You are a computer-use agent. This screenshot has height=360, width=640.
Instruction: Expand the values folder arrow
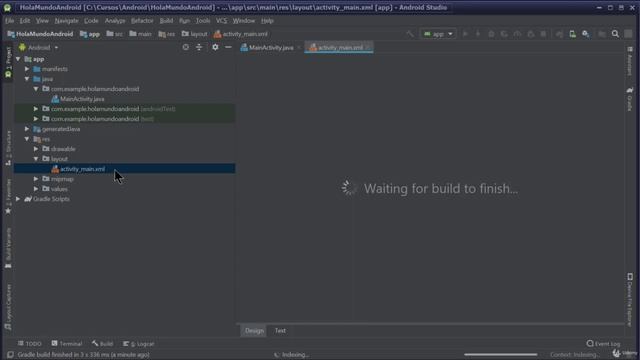coord(36,189)
